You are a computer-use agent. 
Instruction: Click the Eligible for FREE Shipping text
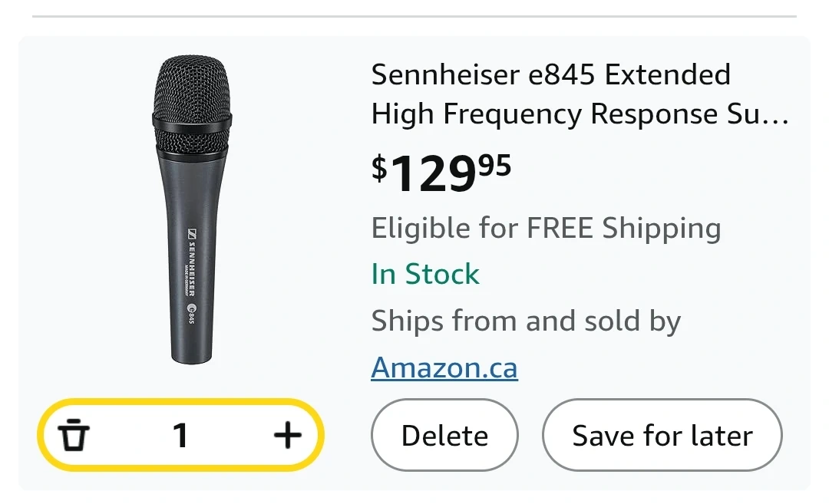pyautogui.click(x=547, y=229)
